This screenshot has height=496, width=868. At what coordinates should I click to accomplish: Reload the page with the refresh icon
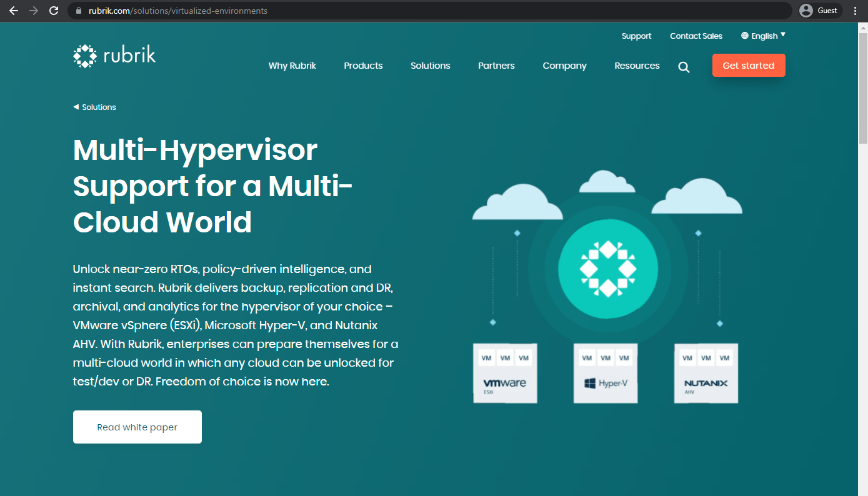point(54,10)
